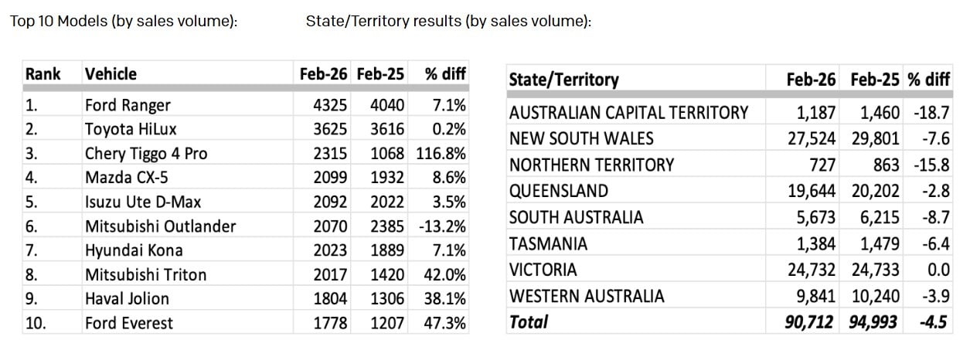Click the State/Territory results heading text
Screen dimensions: 980x357
[x=448, y=22]
